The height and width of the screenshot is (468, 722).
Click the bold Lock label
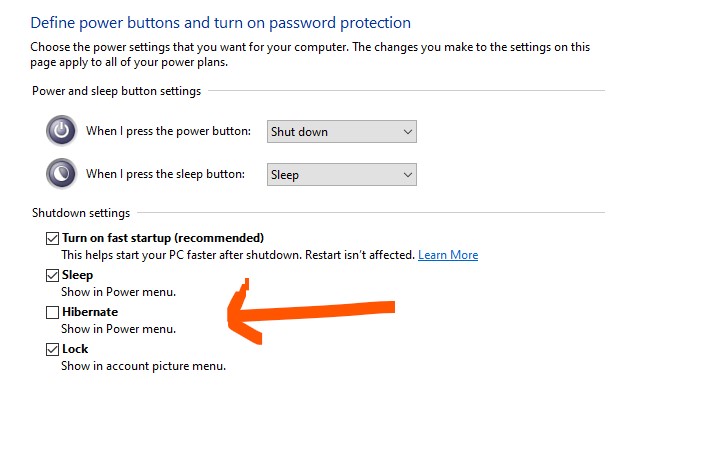[75, 349]
